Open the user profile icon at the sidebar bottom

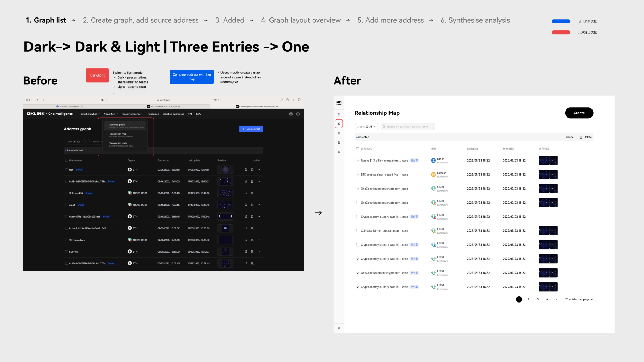(339, 328)
